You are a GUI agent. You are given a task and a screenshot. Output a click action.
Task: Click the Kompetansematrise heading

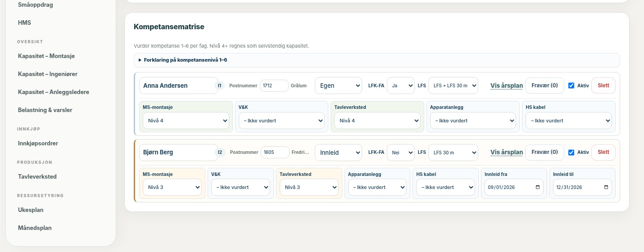point(169,27)
